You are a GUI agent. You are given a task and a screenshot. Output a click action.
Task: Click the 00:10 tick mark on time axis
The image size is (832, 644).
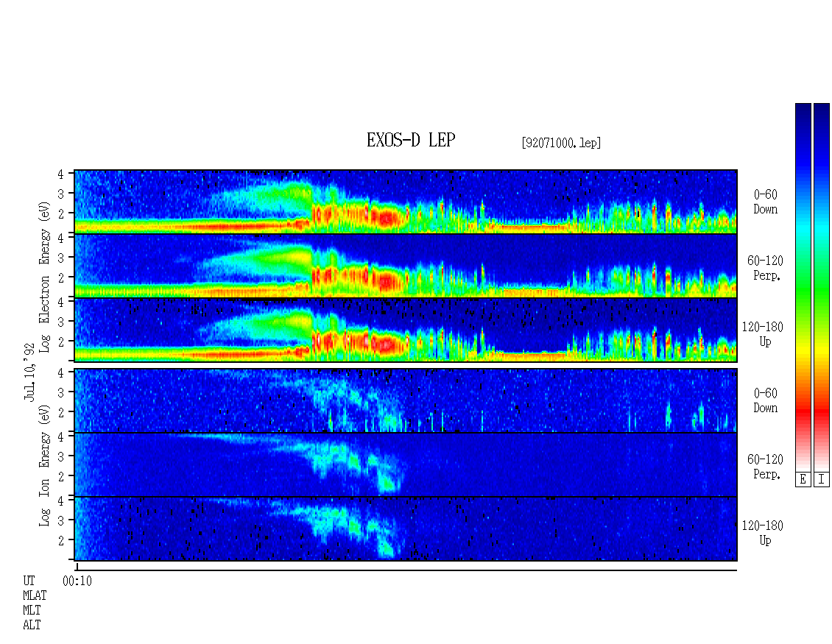pyautogui.click(x=77, y=567)
